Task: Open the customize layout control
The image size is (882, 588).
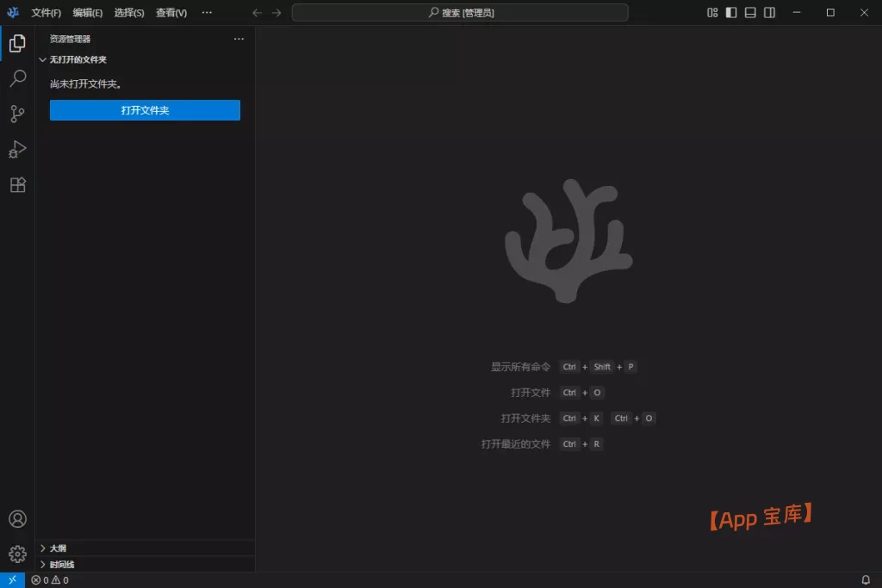Action: click(712, 13)
